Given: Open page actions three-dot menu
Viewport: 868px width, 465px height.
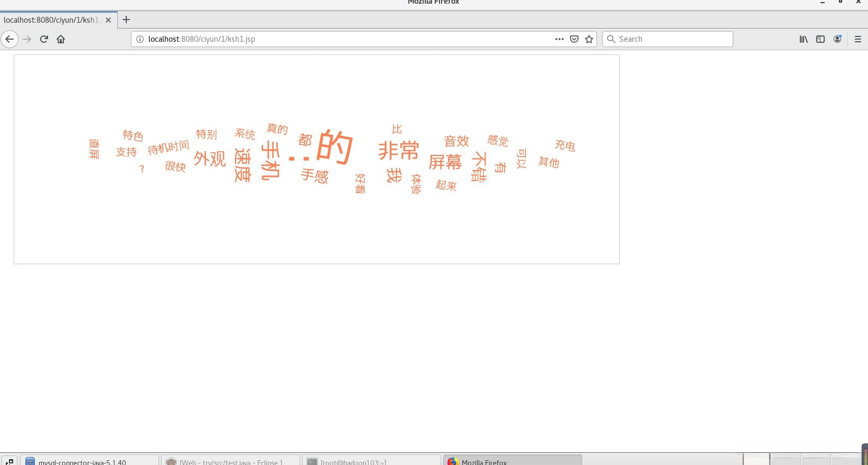Looking at the screenshot, I should (559, 39).
